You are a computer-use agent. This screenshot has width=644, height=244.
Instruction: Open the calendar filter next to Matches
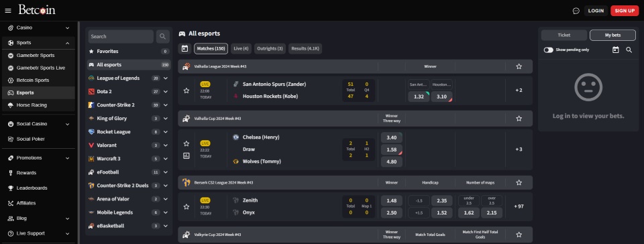coord(185,48)
